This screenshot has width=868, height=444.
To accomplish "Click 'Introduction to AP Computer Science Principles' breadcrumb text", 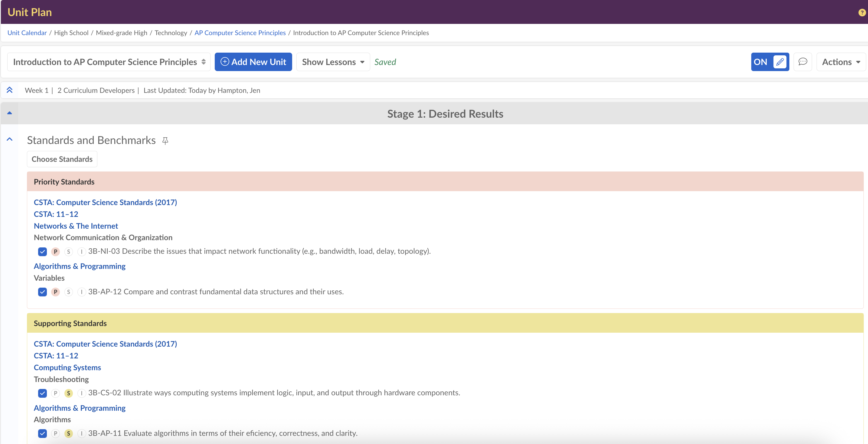I will tap(361, 33).
